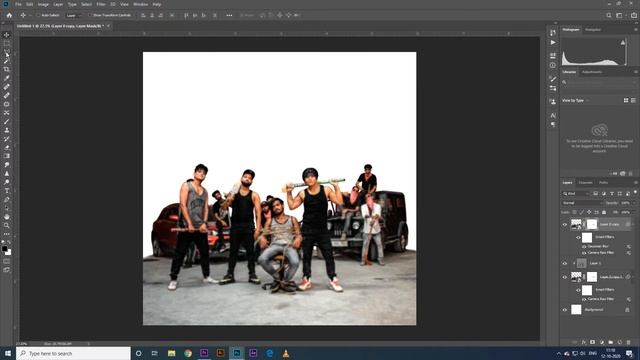Viewport: 640px width, 360px height.
Task: Click the Play actions panel icon
Action: pyautogui.click(x=553, y=42)
